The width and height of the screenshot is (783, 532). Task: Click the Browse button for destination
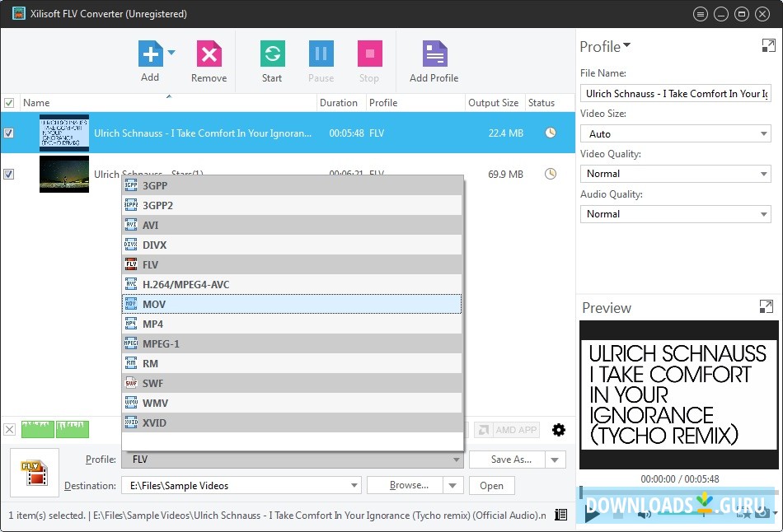tap(409, 485)
